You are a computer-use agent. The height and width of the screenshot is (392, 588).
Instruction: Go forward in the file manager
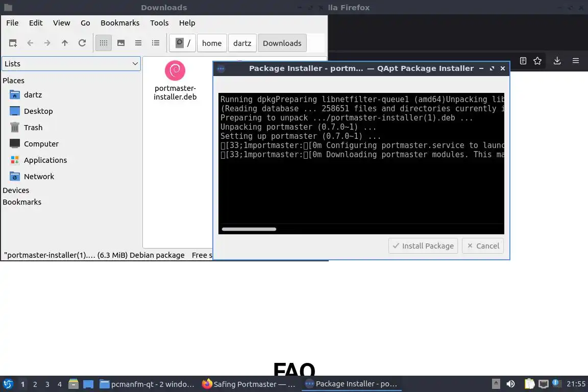pyautogui.click(x=47, y=43)
